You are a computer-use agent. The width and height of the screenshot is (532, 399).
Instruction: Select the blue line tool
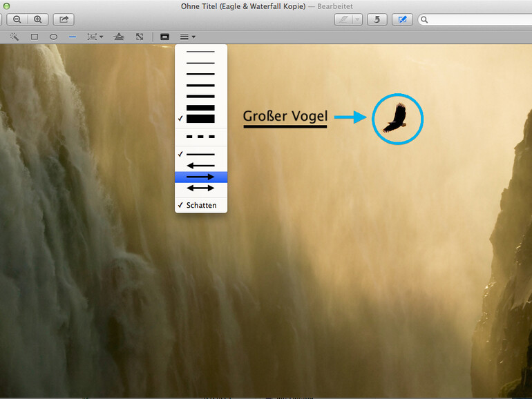73,37
